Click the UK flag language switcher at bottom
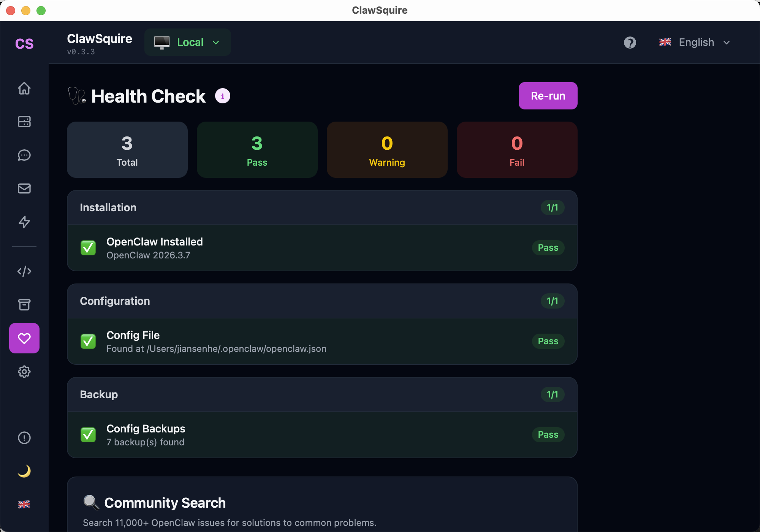The height and width of the screenshot is (532, 760). tap(24, 505)
